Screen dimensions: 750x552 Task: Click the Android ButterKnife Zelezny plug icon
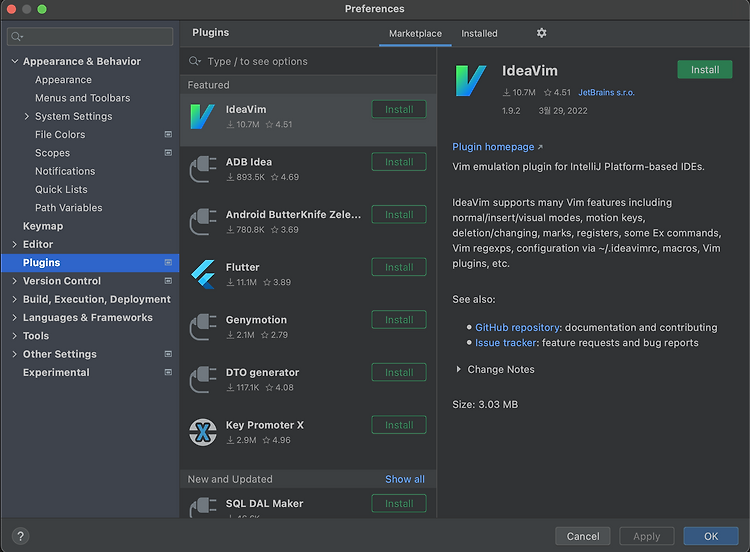(x=203, y=222)
